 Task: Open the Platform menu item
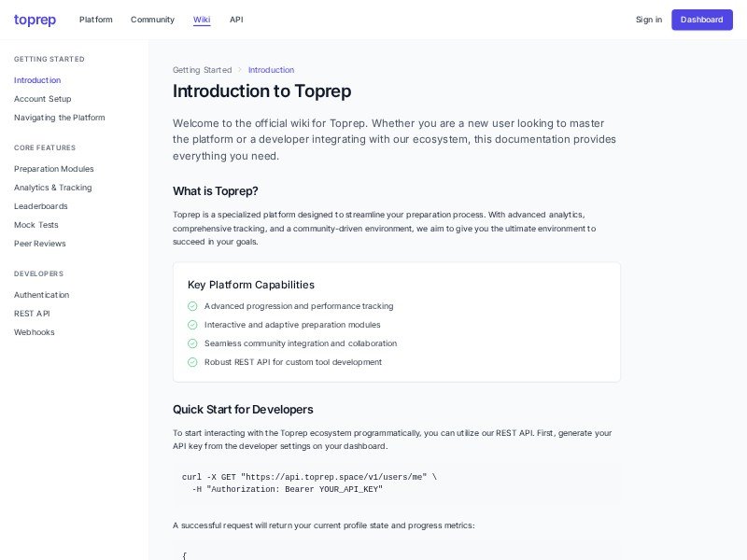[x=95, y=20]
